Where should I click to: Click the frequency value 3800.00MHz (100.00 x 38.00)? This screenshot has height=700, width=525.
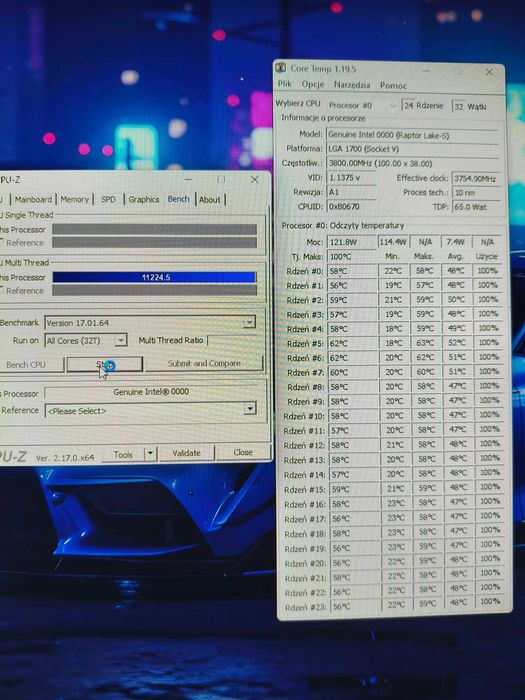pyautogui.click(x=413, y=163)
